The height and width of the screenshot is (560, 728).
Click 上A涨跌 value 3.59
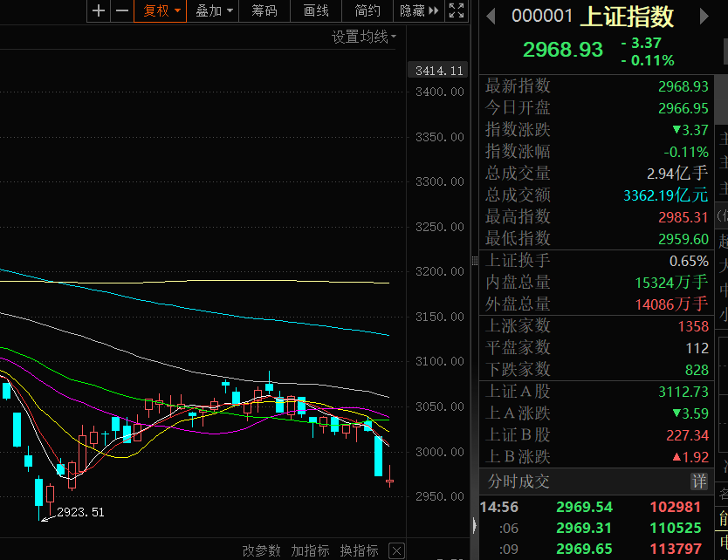tap(690, 413)
